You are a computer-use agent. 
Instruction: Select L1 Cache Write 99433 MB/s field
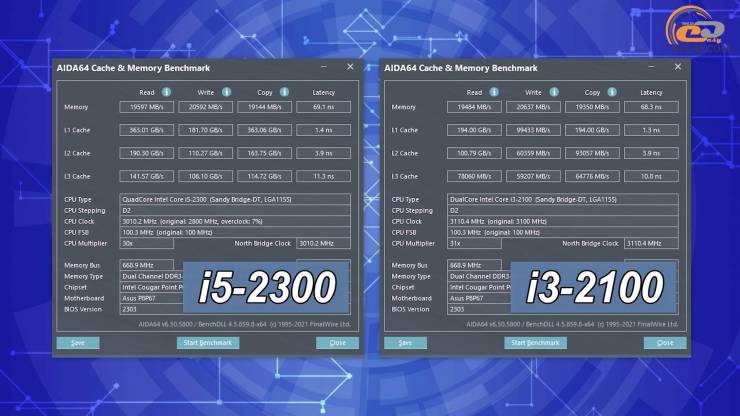533,130
